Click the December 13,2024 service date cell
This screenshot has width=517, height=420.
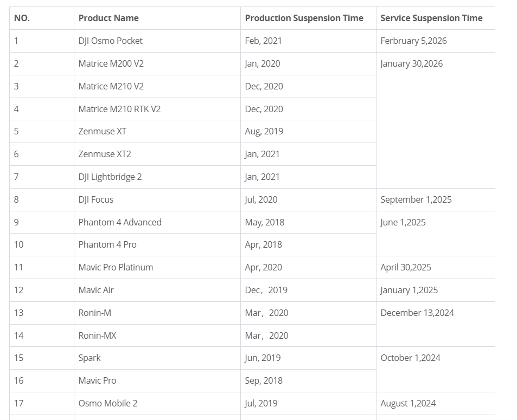click(417, 313)
